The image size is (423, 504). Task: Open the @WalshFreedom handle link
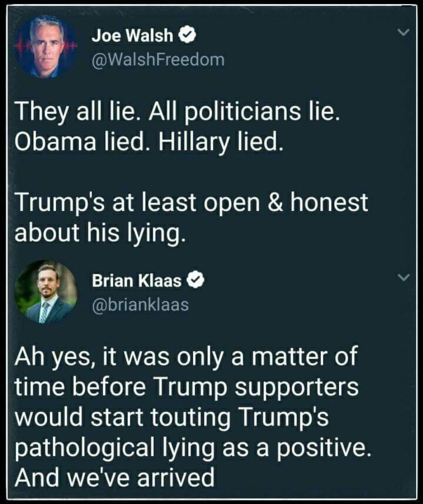point(158,60)
